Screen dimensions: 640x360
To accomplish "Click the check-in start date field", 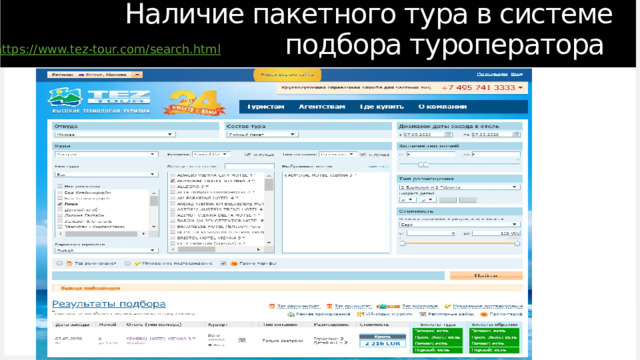I will pos(423,134).
